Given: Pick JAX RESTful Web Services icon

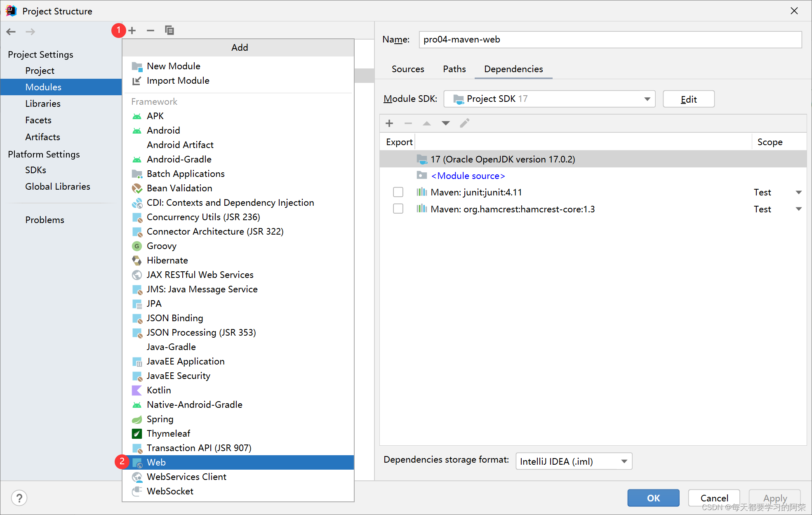Looking at the screenshot, I should coord(137,275).
